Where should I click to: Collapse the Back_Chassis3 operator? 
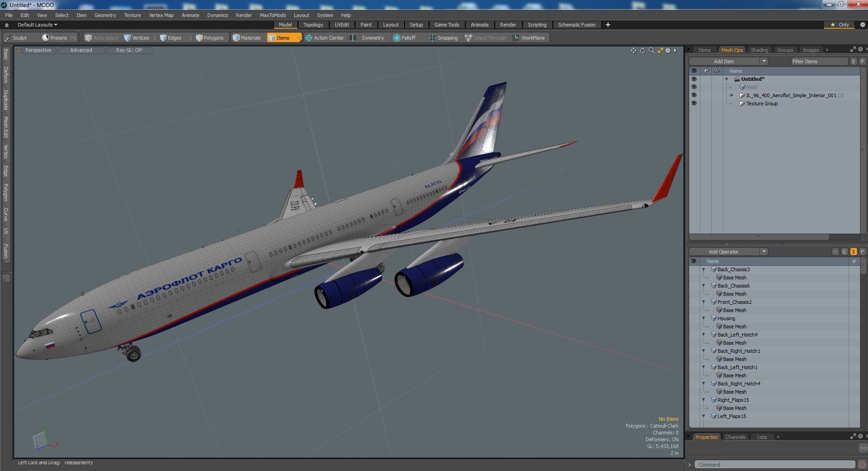[x=703, y=269]
